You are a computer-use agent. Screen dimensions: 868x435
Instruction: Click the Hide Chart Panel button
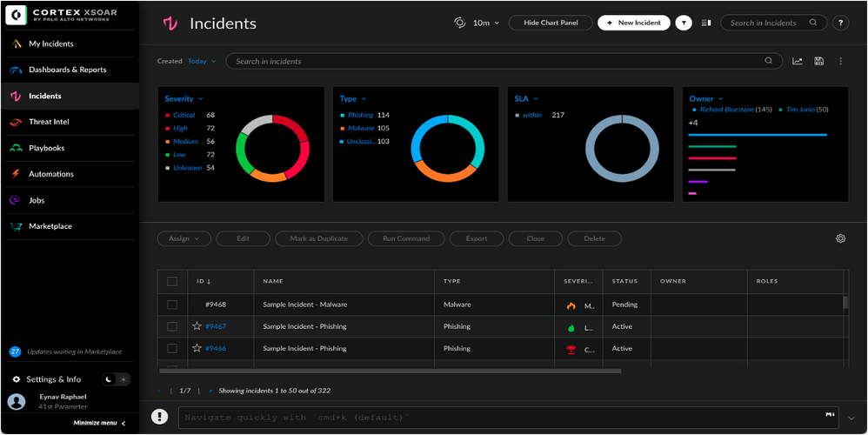pos(551,23)
